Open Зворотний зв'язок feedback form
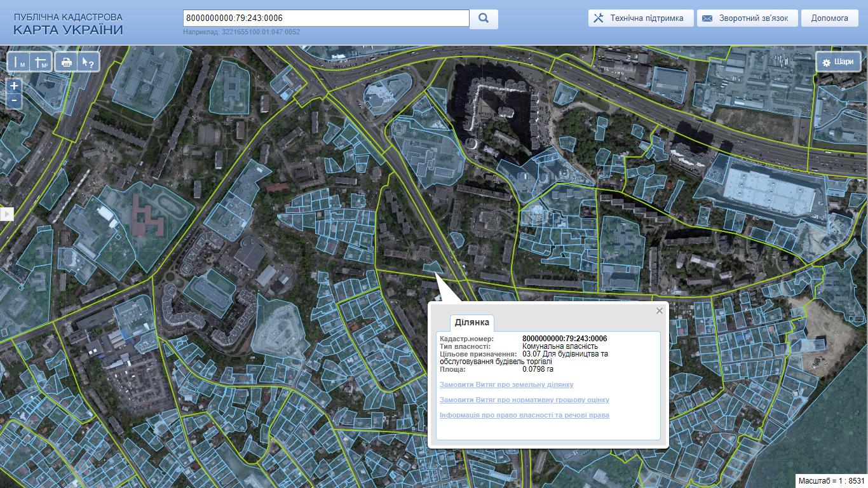 click(746, 18)
